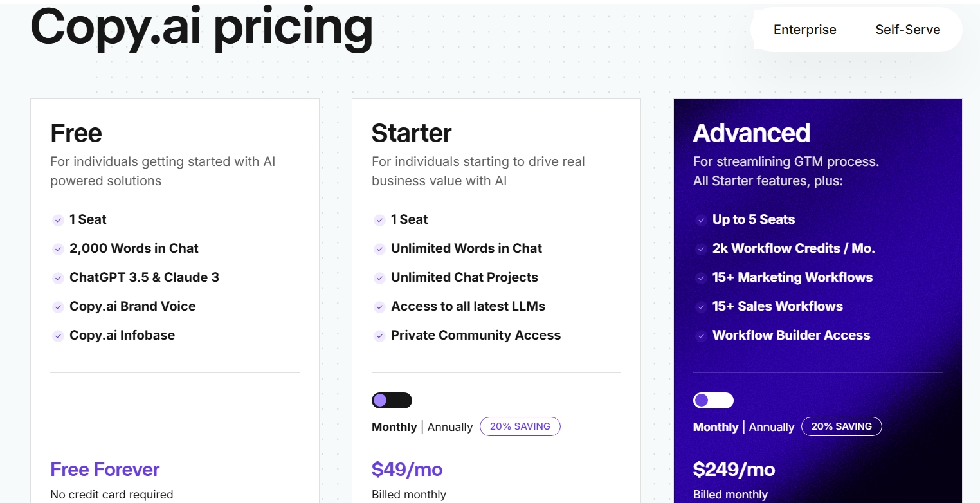This screenshot has height=503, width=980.
Task: Select Annually option under Advanced plan
Action: tap(772, 427)
